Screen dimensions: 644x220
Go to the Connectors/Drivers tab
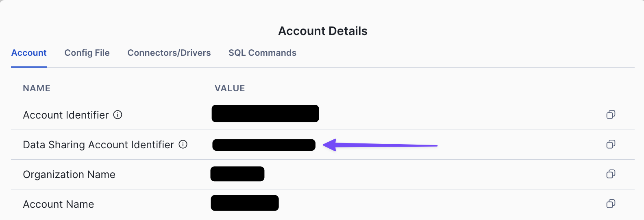click(x=169, y=53)
